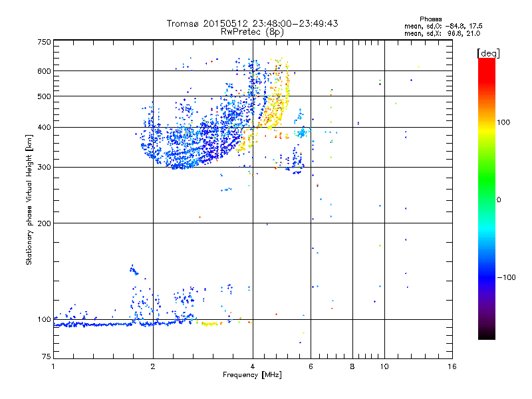Click the 'Phases' header text

pyautogui.click(x=430, y=19)
